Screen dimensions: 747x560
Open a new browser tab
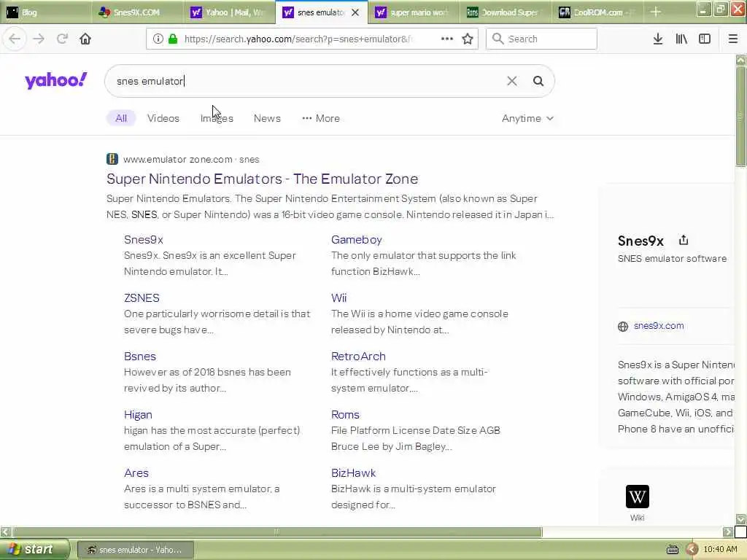pos(656,12)
